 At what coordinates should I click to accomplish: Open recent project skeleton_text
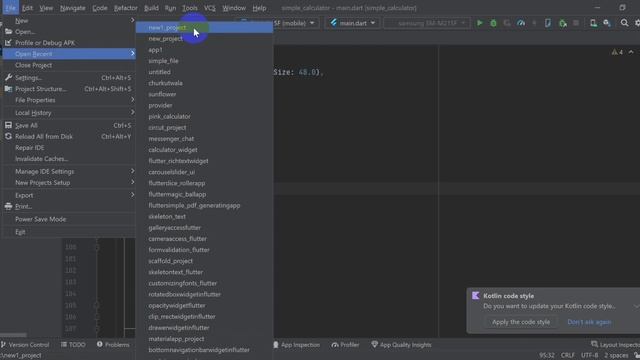point(204,216)
